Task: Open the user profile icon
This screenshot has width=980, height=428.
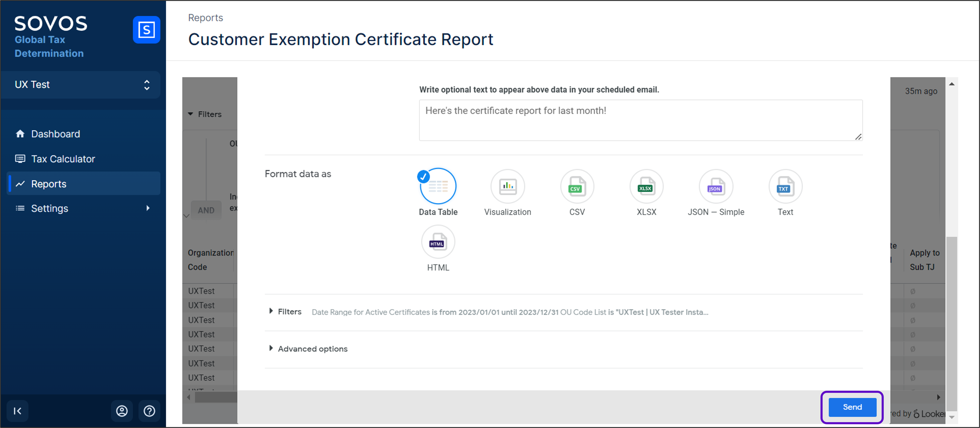Action: coord(122,411)
